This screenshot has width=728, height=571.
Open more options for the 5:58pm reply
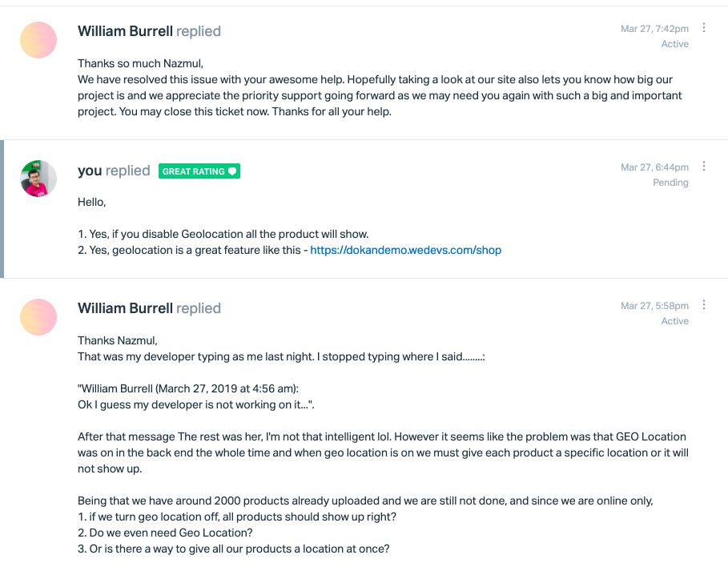(x=704, y=304)
